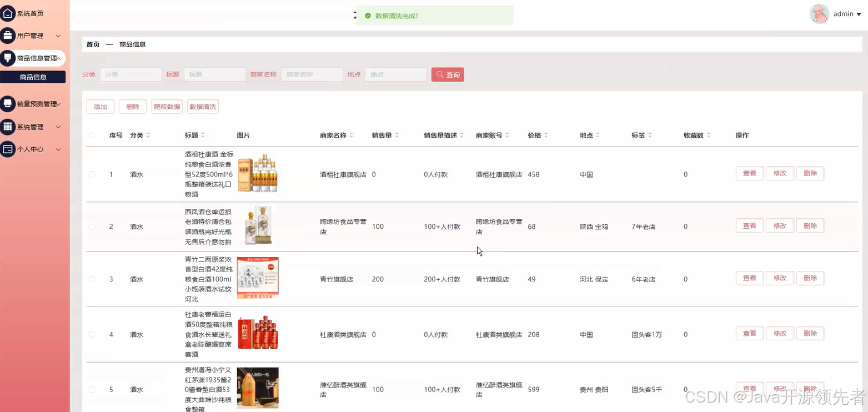Screen dimensions: 868x412
Task: Click the 添加 button
Action: (101, 107)
